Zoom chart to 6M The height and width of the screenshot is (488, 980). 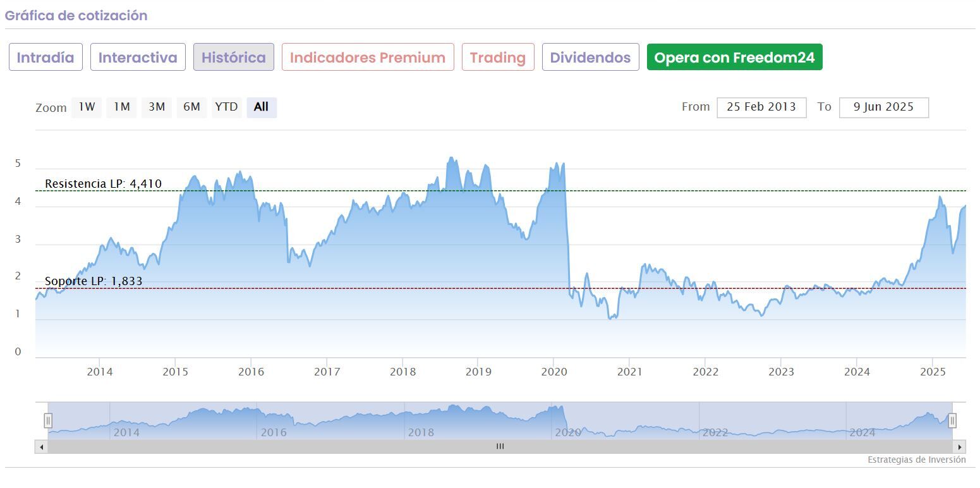coord(191,107)
